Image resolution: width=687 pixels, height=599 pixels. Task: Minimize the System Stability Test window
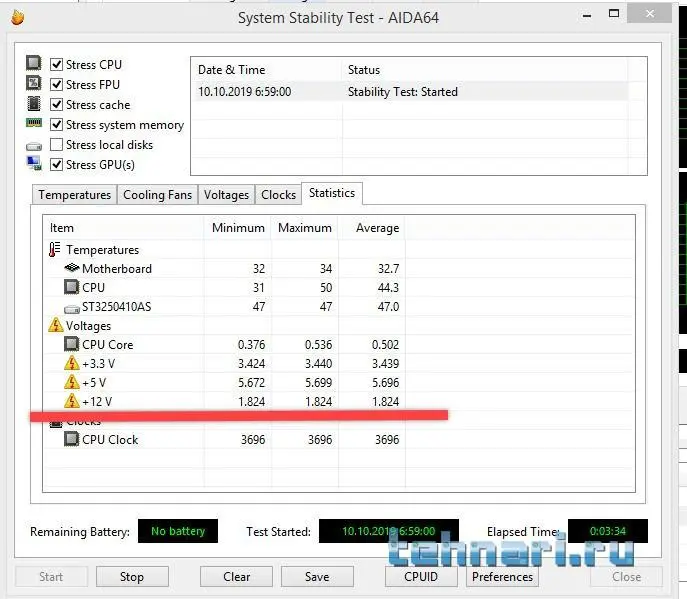(586, 15)
